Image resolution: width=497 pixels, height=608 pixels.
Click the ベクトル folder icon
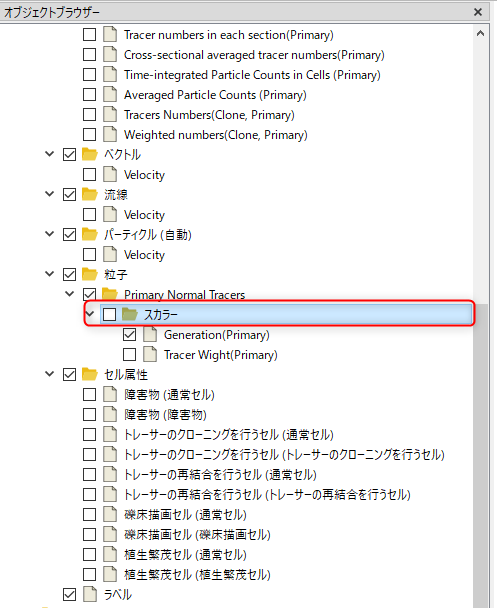90,155
